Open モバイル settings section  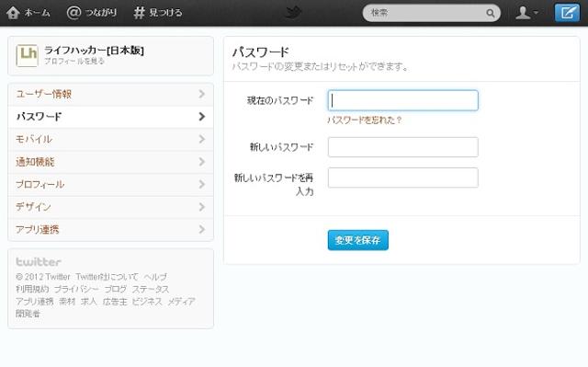coord(110,139)
